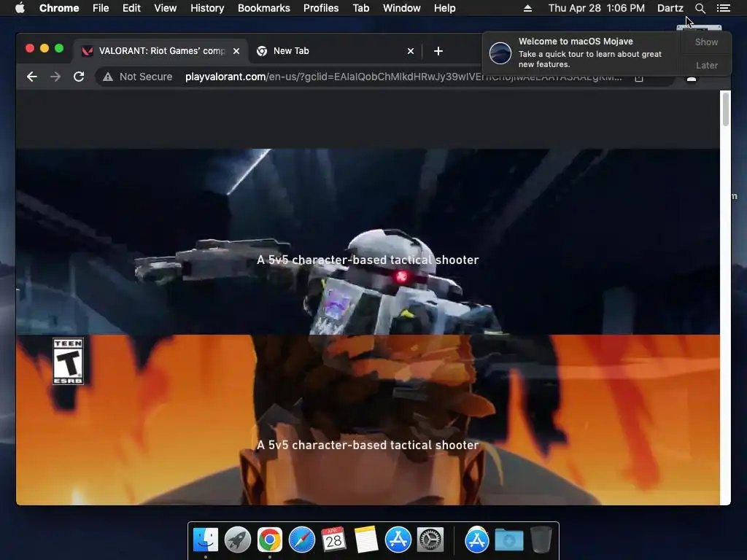
Task: Close the New Tab tab
Action: 411,51
